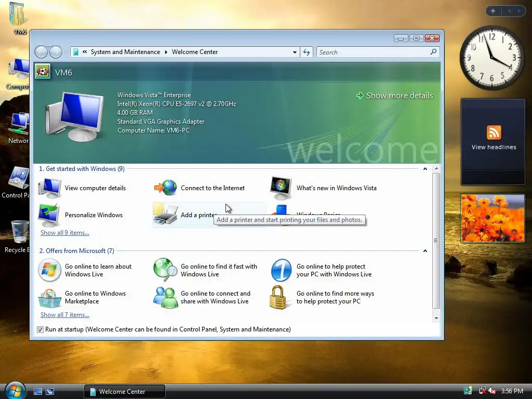
Task: Click the network tray icon with red X
Action: coord(482,391)
